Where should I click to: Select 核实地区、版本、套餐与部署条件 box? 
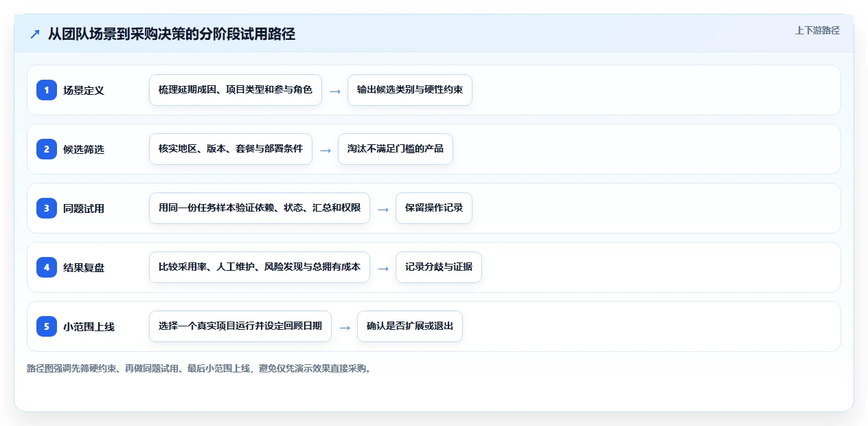231,149
